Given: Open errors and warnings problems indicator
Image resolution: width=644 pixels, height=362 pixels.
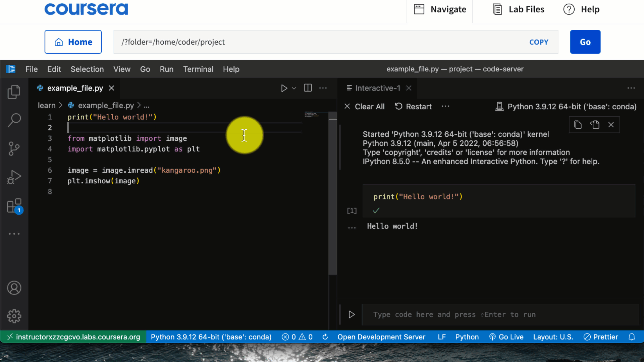Looking at the screenshot, I should click(297, 337).
